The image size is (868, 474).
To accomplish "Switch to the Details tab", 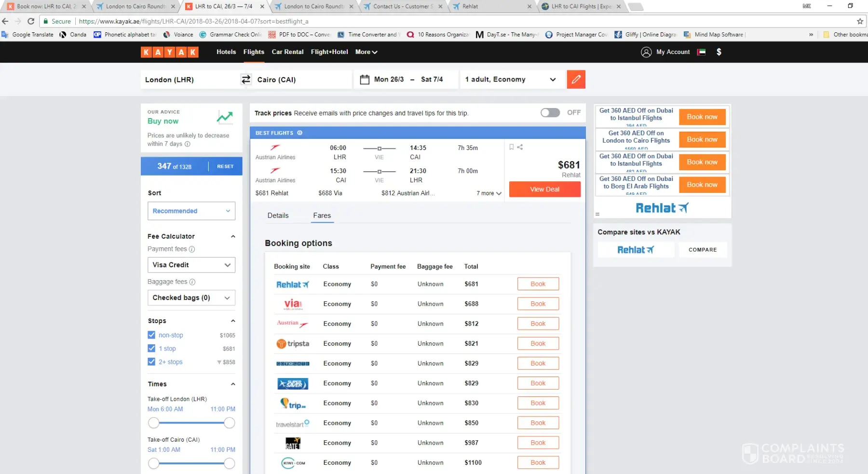I will (x=278, y=216).
